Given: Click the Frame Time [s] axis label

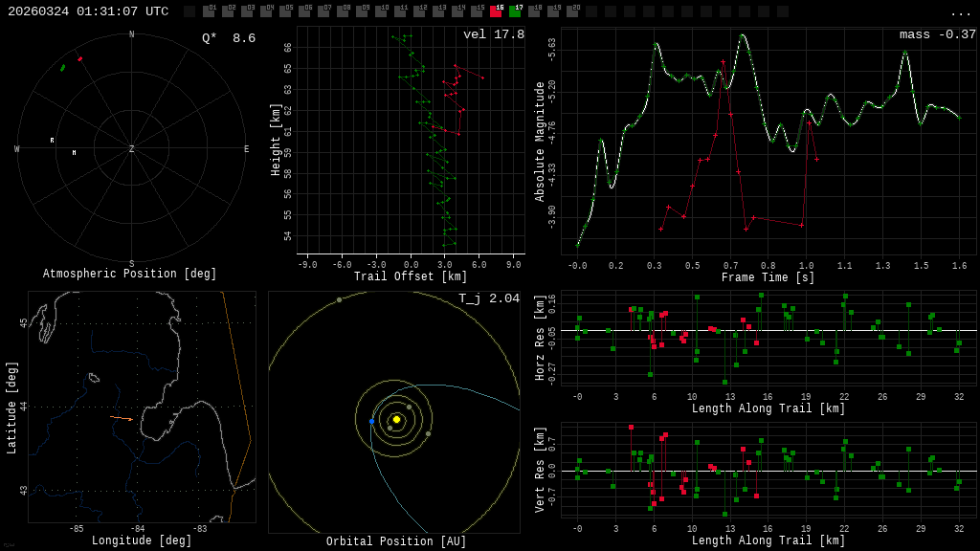Looking at the screenshot, I should [x=768, y=277].
